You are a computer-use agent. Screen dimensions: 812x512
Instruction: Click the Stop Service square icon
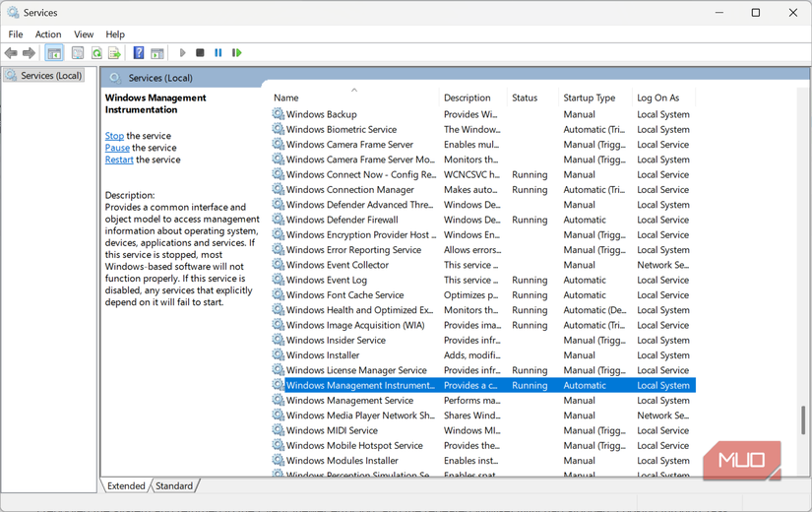(x=201, y=53)
